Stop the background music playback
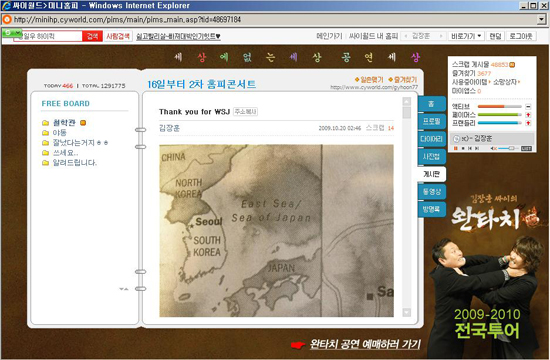 463,148
